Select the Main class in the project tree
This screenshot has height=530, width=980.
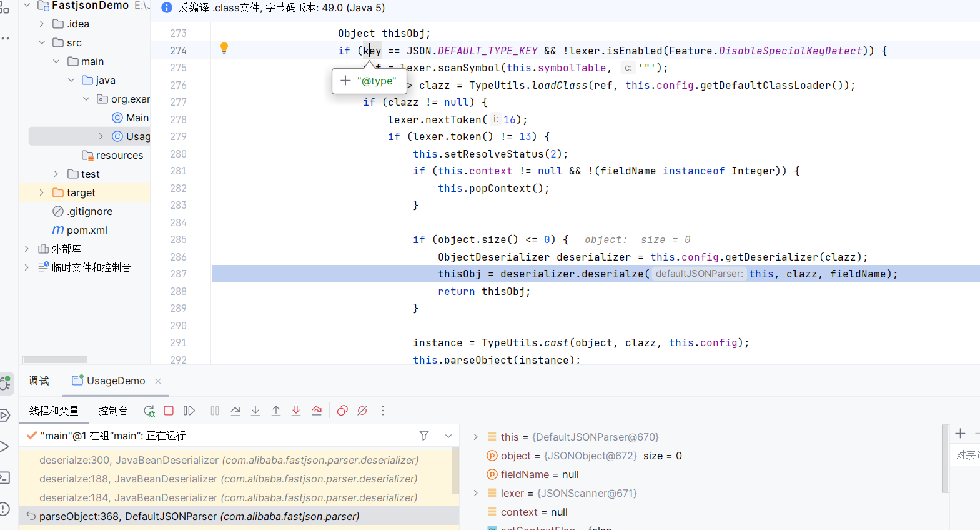tap(131, 117)
